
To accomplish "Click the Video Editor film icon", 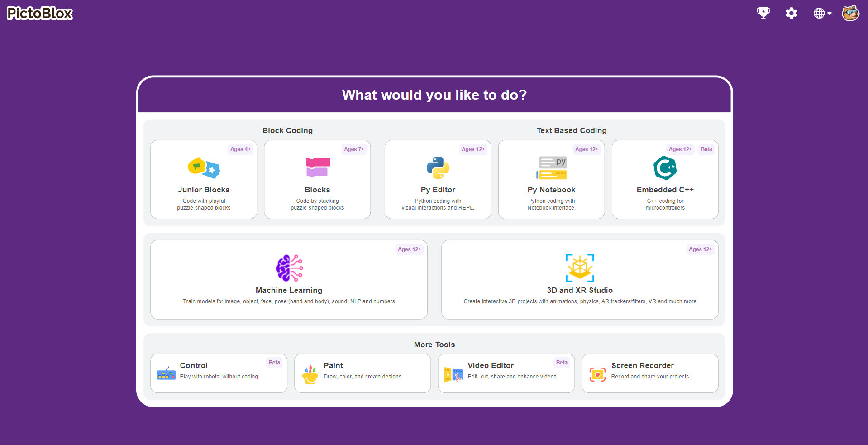I will click(x=453, y=374).
